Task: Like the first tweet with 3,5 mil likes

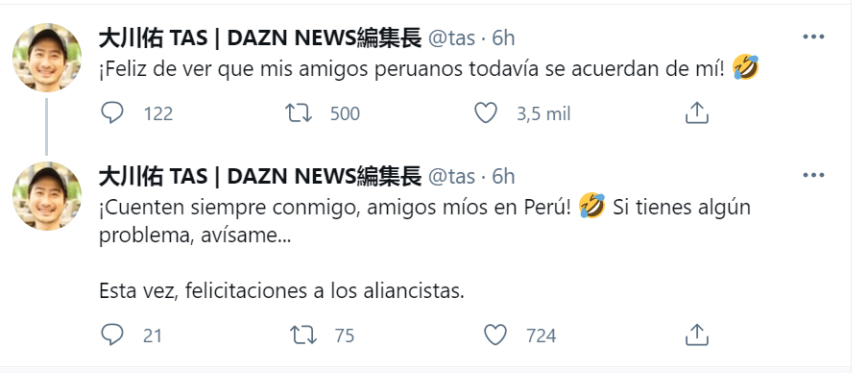Action: pos(486,113)
